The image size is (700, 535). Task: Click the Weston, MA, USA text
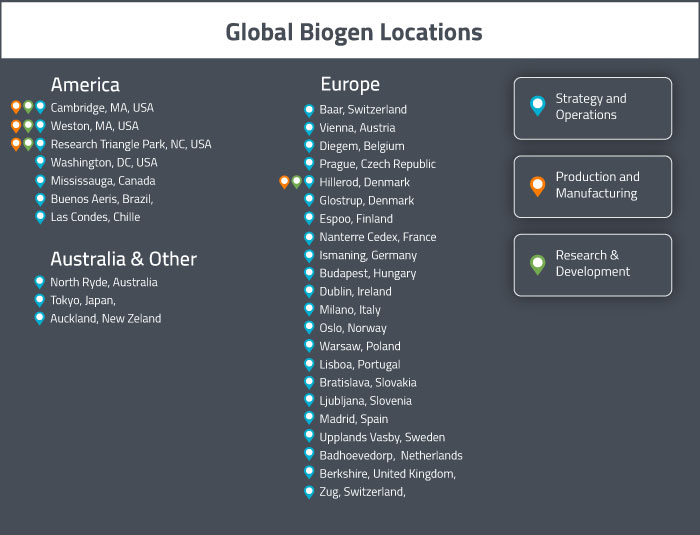coord(95,126)
